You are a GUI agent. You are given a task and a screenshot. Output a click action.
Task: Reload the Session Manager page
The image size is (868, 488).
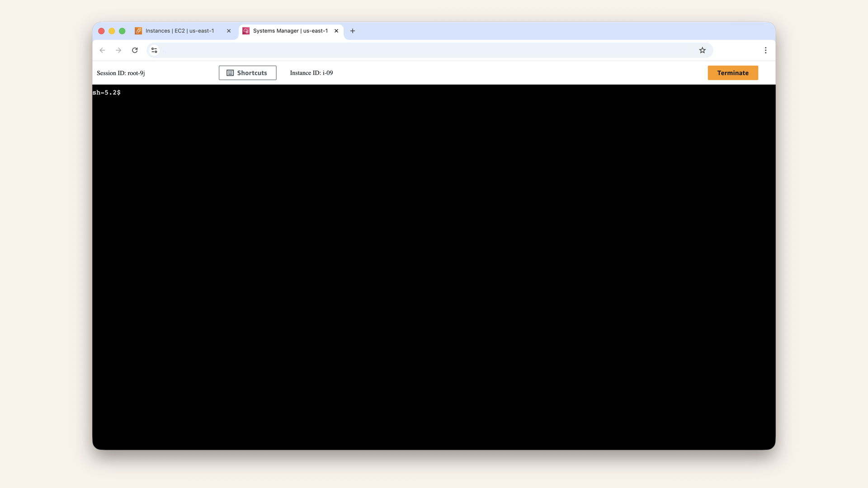click(135, 50)
